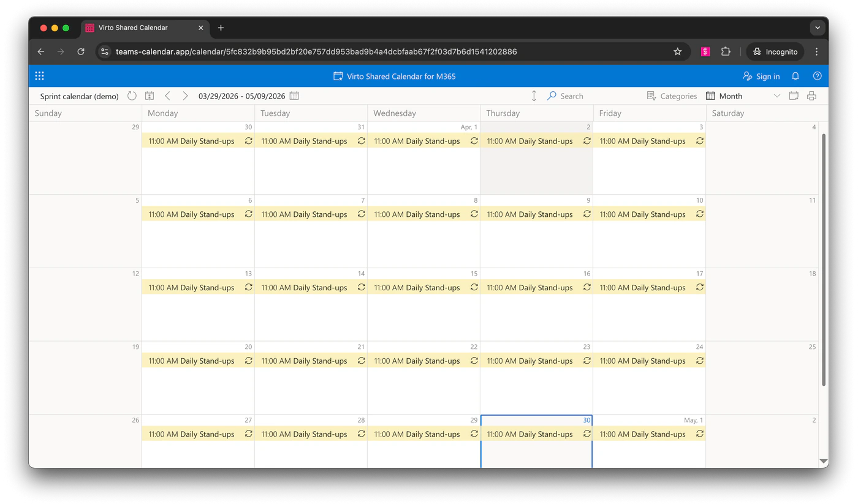Click recurrence icon on April 28 event
This screenshot has width=858, height=504.
361,434
